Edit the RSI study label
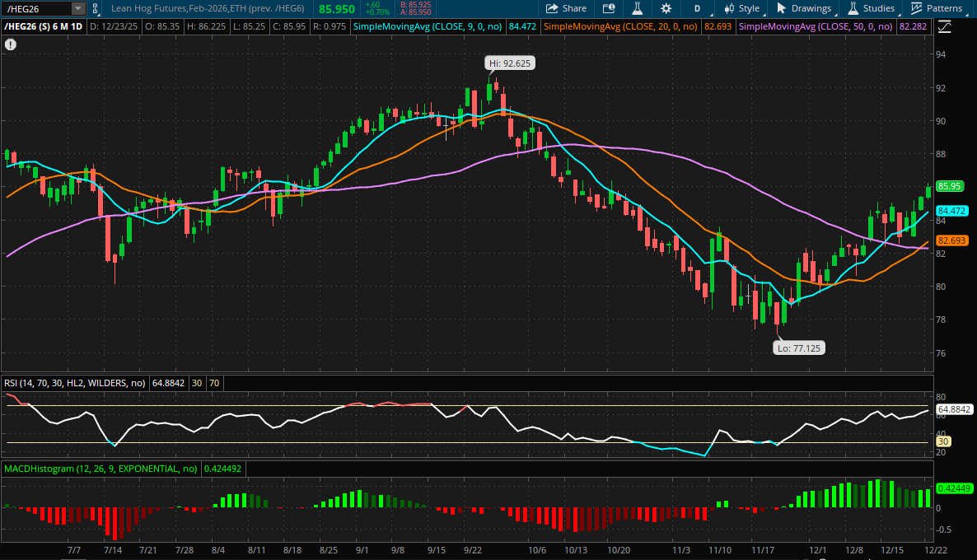The image size is (977, 560). click(72, 382)
